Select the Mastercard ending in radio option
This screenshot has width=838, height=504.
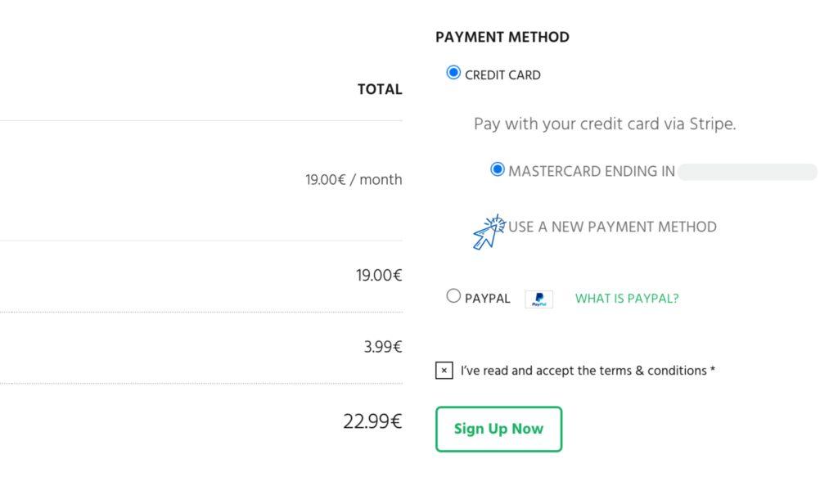click(498, 170)
